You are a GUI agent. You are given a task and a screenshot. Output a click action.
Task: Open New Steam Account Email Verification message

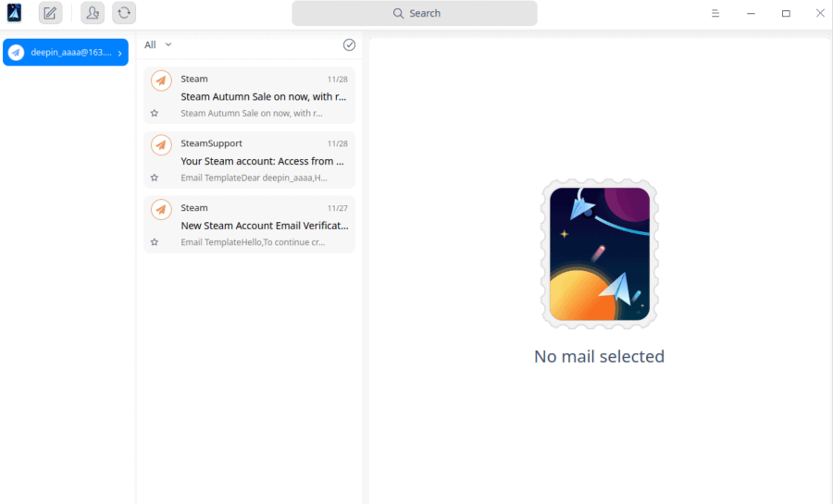(263, 226)
